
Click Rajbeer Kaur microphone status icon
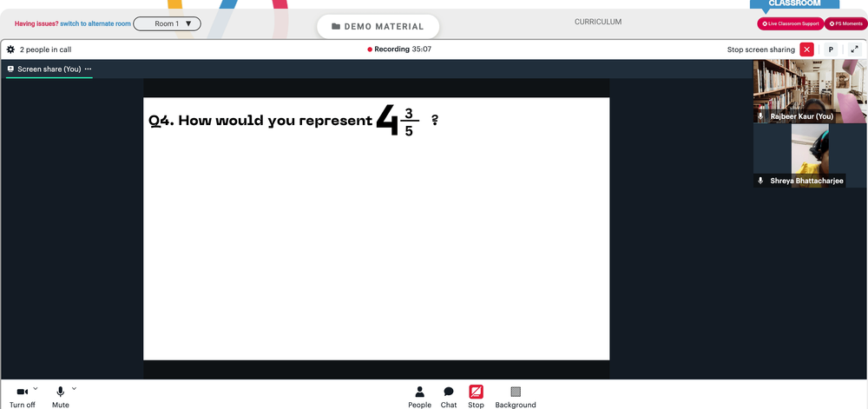coord(760,116)
